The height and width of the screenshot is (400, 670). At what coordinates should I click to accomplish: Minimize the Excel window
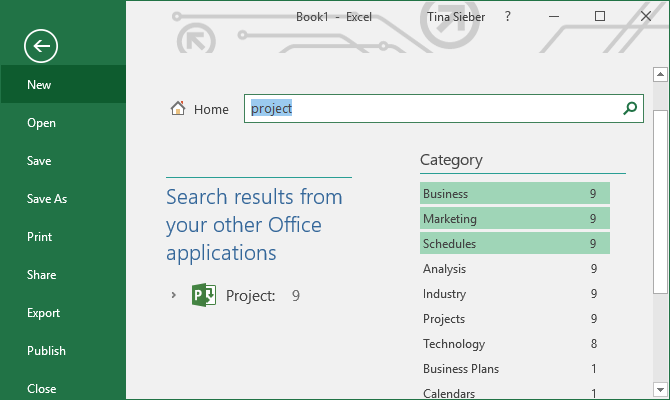pos(554,16)
